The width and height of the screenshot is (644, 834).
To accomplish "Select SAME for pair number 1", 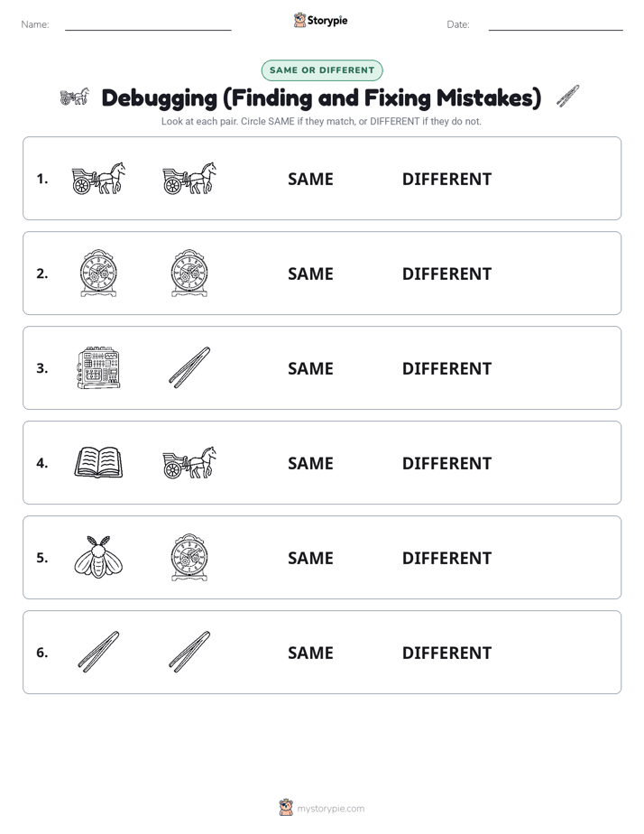I will 310,180.
